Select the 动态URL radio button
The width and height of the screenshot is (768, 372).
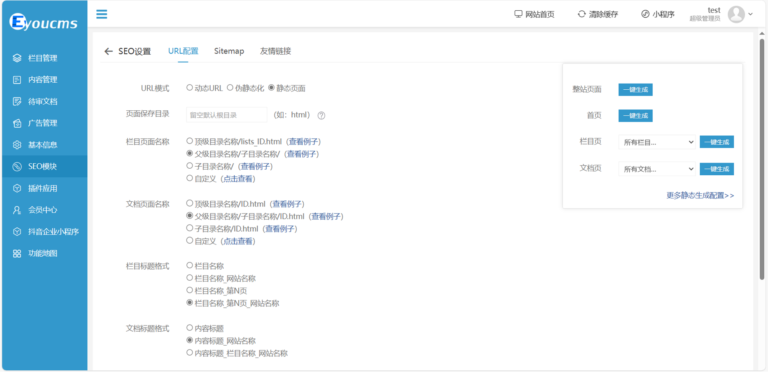[190, 88]
